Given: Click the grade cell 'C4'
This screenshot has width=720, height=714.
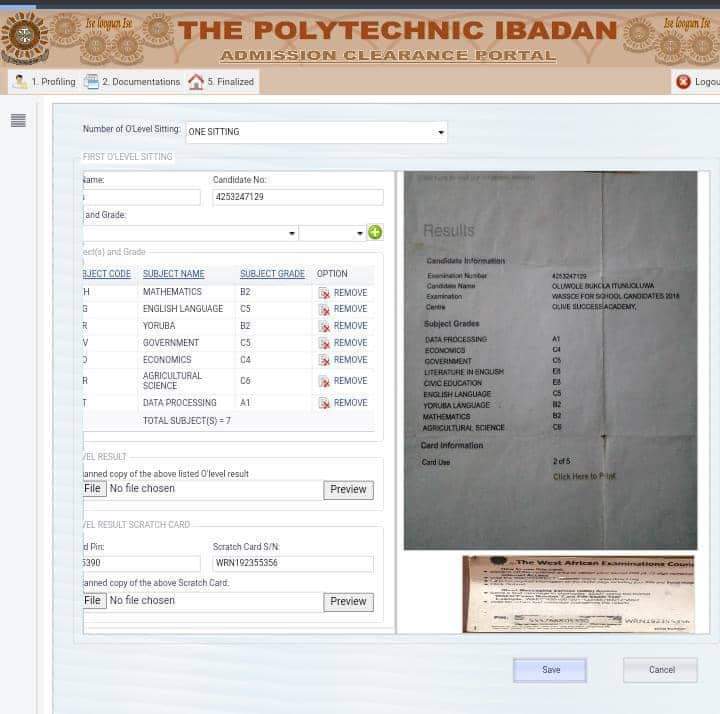Looking at the screenshot, I should coord(245,360).
